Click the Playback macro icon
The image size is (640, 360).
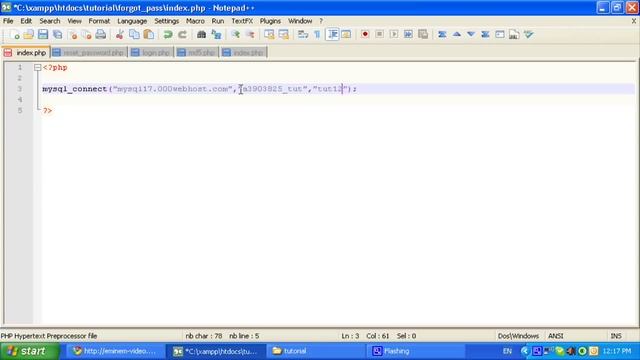pyautogui.click(x=394, y=35)
